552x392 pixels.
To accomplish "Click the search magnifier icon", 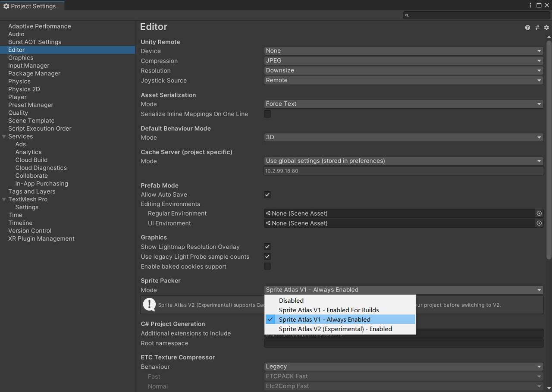I will pos(407,16).
